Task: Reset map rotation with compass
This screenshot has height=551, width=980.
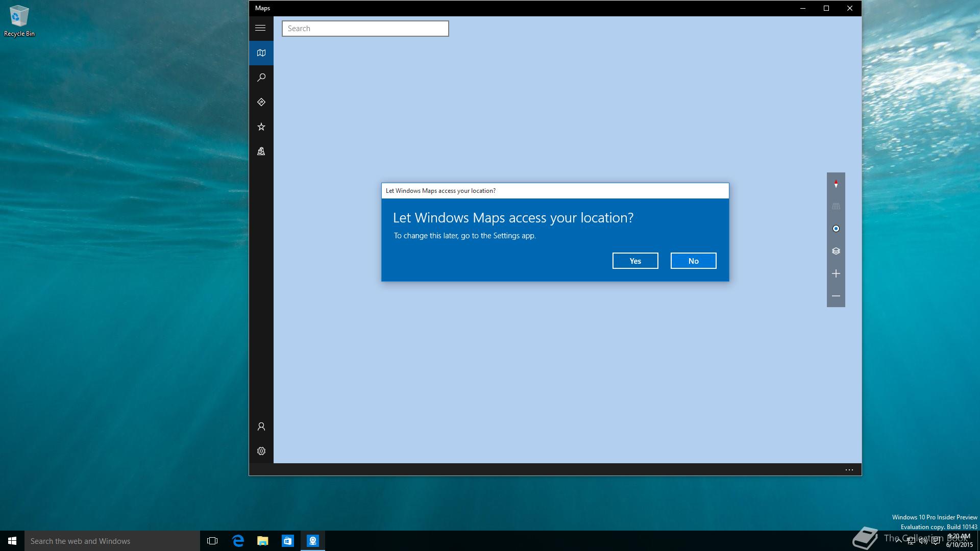Action: (836, 184)
